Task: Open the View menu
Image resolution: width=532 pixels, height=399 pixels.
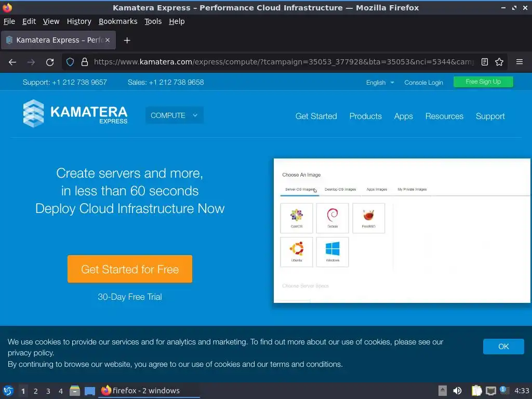Action: [51, 21]
